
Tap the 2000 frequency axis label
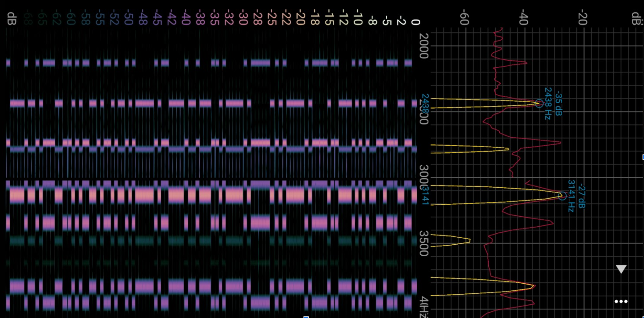tap(424, 46)
